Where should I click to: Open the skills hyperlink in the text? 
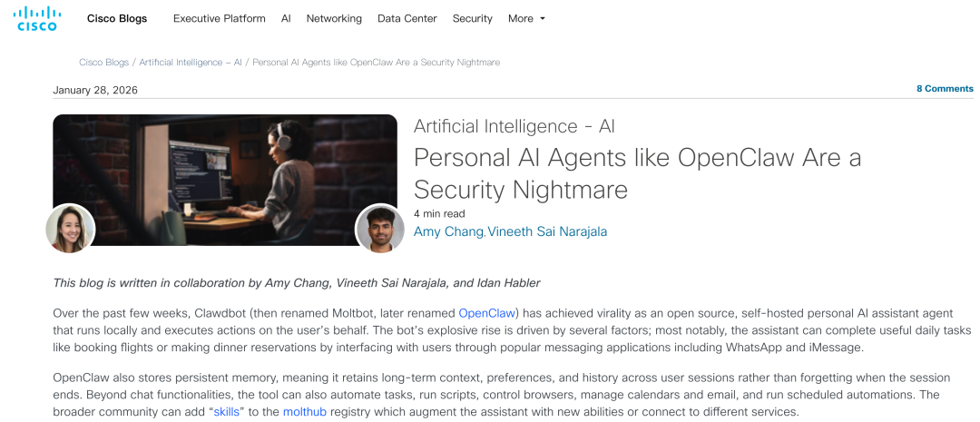coord(226,412)
